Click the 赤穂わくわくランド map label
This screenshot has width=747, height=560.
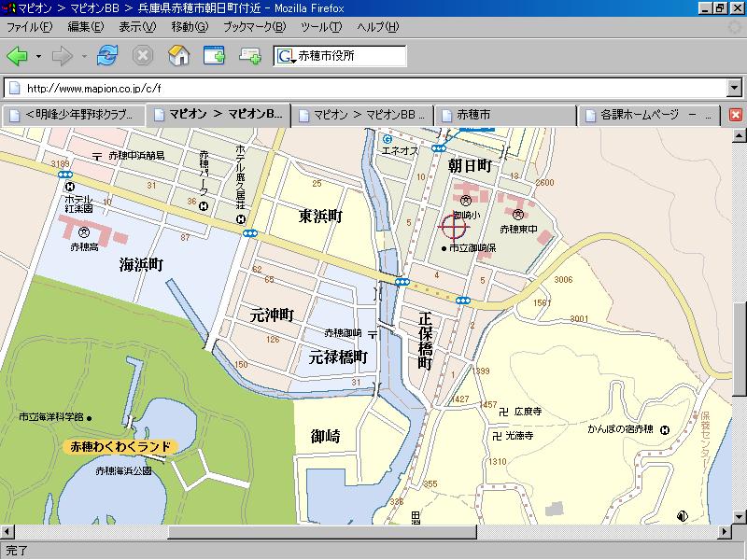[x=120, y=447]
